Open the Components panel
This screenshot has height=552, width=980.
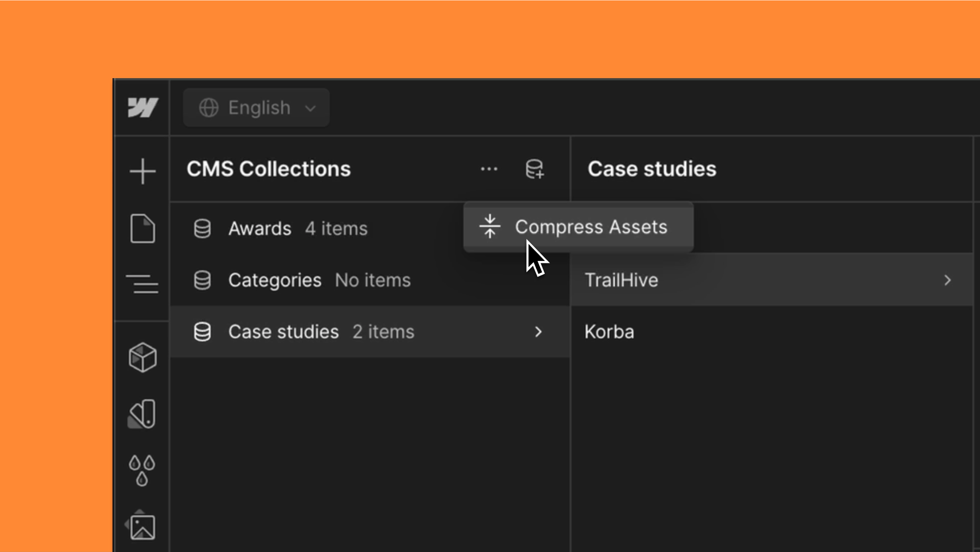(x=142, y=357)
